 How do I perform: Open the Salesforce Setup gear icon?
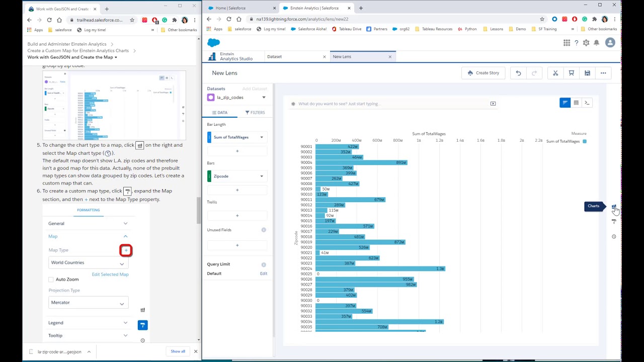pos(586,43)
